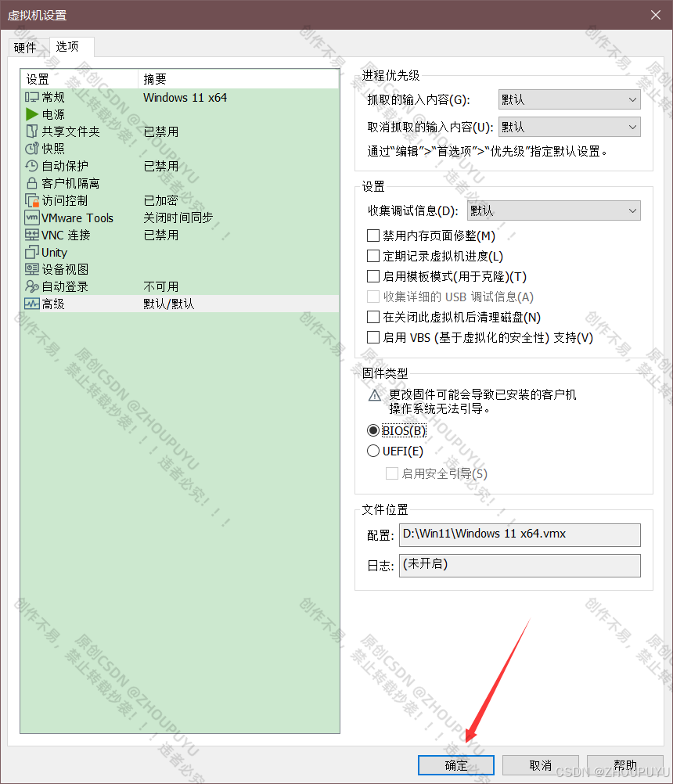Select the 快照 settings row

pyautogui.click(x=180, y=149)
